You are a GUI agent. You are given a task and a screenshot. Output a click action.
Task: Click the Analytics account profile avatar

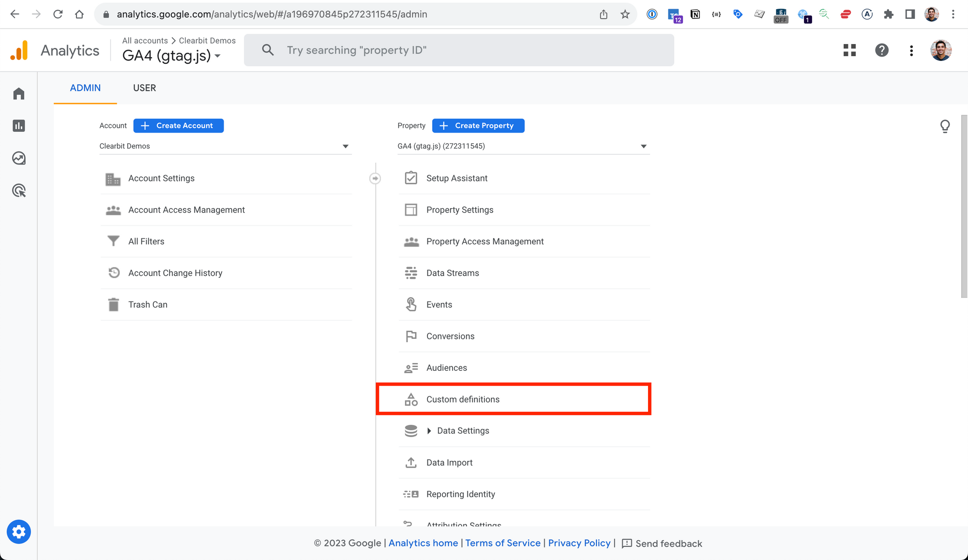point(941,50)
